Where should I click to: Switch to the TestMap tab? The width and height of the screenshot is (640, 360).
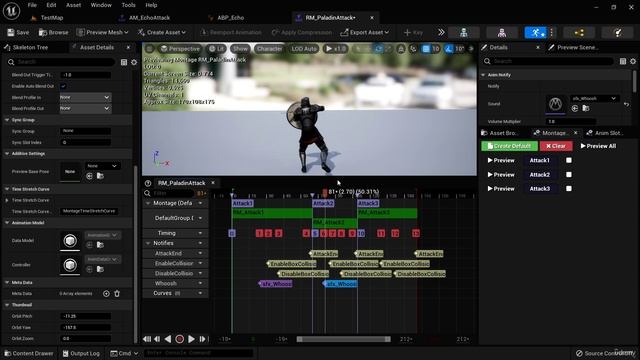point(52,18)
